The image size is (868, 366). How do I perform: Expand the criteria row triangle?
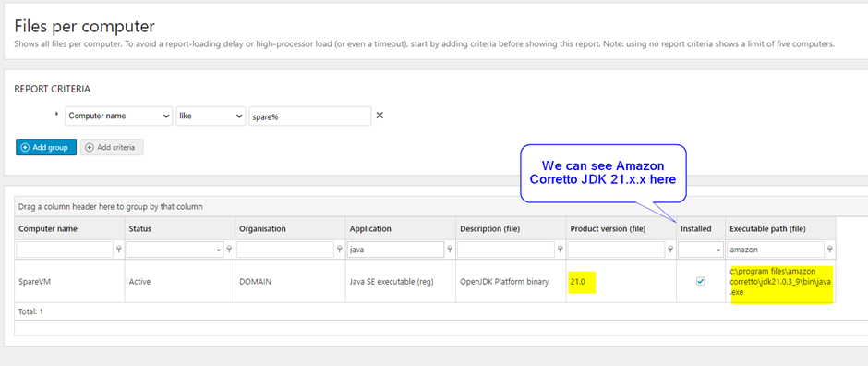57,114
